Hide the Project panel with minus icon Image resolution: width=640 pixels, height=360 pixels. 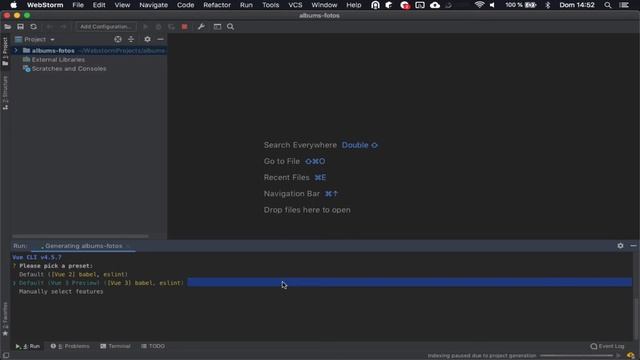pyautogui.click(x=160, y=39)
